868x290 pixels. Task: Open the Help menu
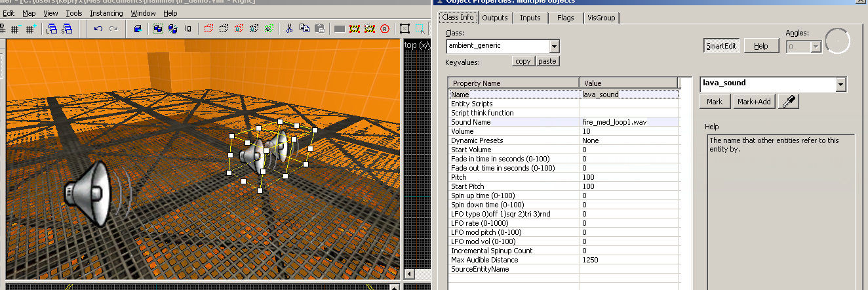click(170, 13)
